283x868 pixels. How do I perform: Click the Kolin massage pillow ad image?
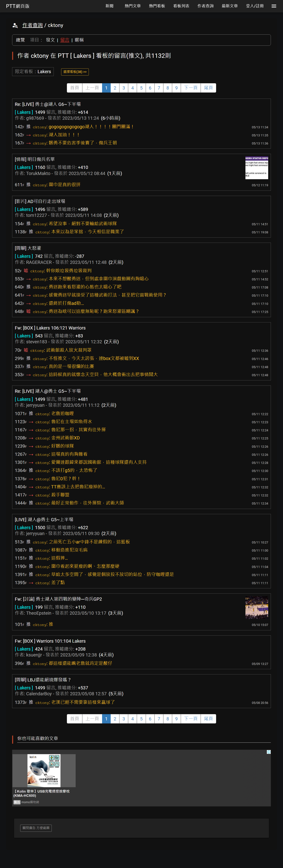(44, 771)
